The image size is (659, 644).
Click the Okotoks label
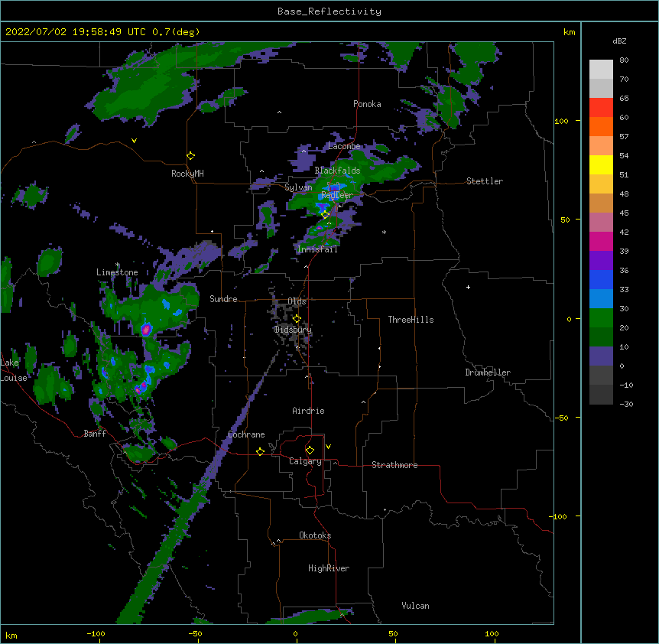(x=315, y=535)
